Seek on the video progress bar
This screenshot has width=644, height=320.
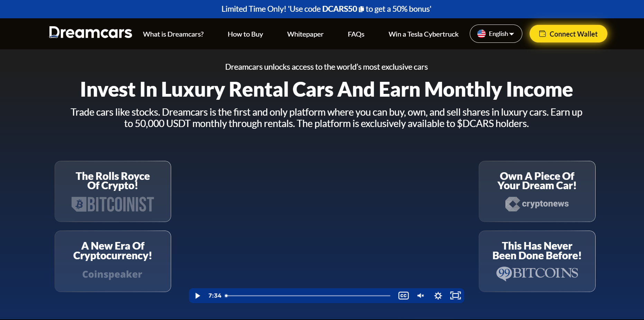click(x=308, y=296)
